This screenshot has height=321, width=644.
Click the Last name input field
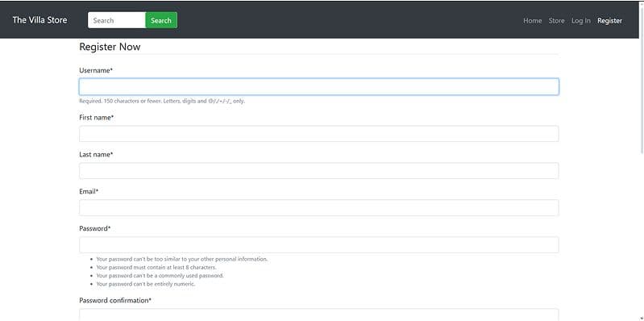pyautogui.click(x=318, y=170)
